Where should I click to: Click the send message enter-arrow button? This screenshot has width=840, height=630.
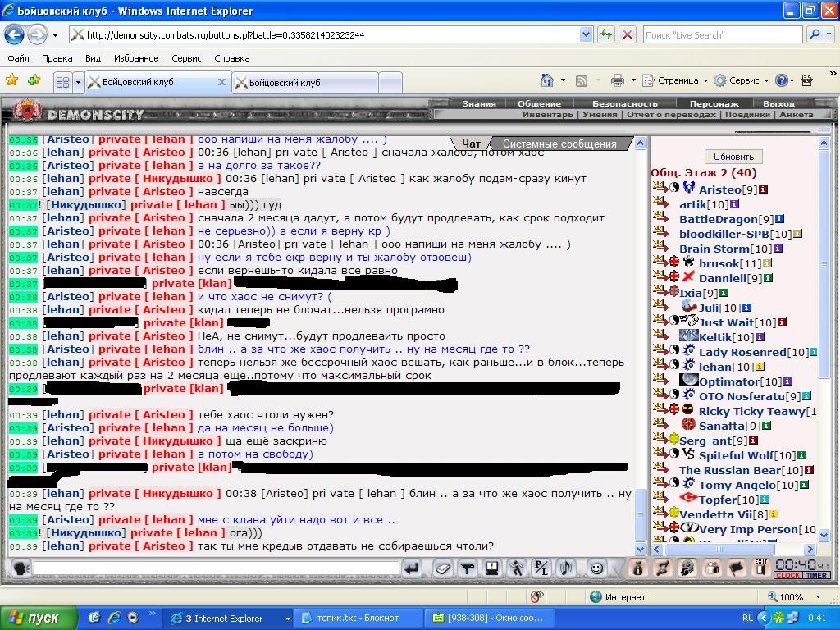point(412,568)
